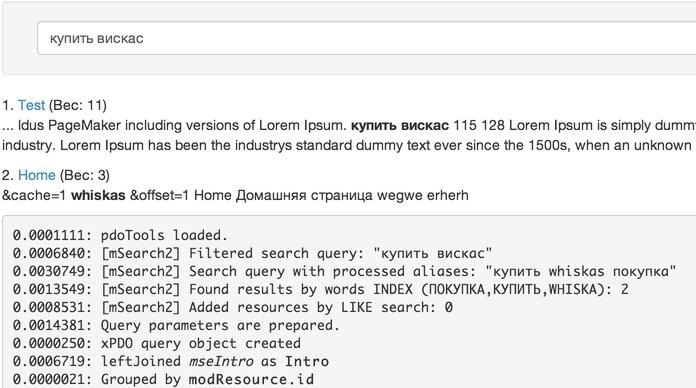
Task: Click log line "Search query with processed aliases"
Action: (x=344, y=271)
